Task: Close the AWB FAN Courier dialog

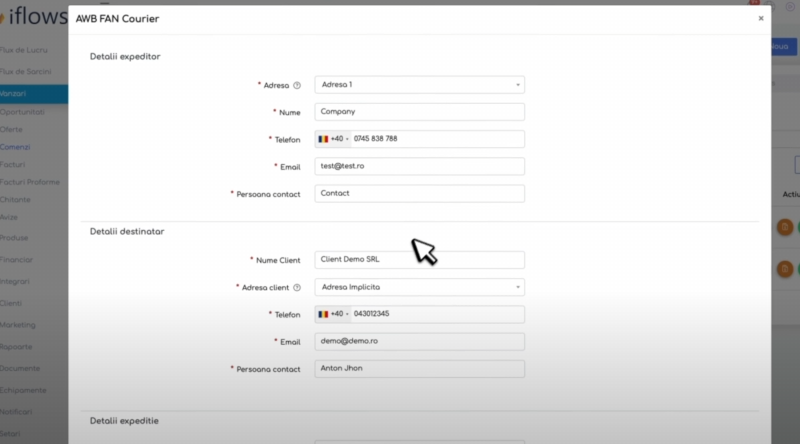Action: [x=760, y=18]
